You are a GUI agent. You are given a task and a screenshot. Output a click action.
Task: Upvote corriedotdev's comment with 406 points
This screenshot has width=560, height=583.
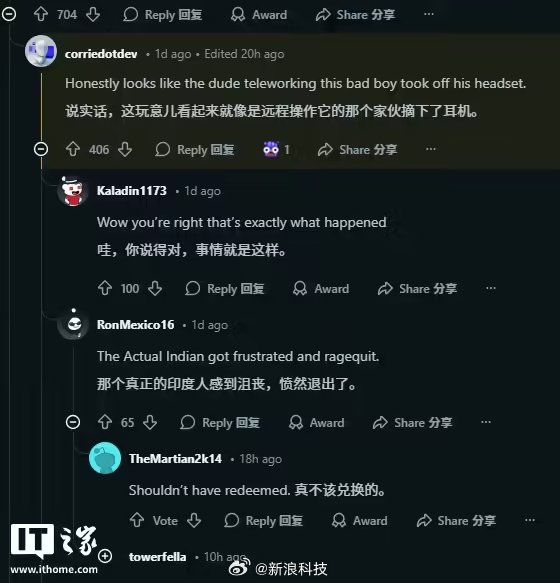click(73, 149)
